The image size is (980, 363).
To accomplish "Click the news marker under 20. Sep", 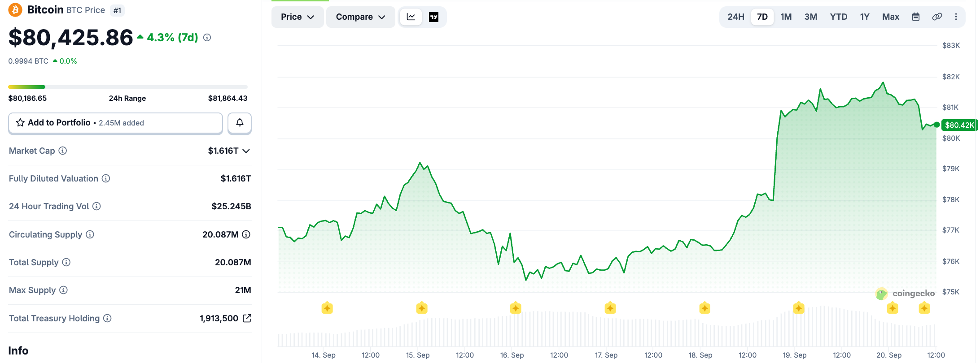I will (892, 308).
